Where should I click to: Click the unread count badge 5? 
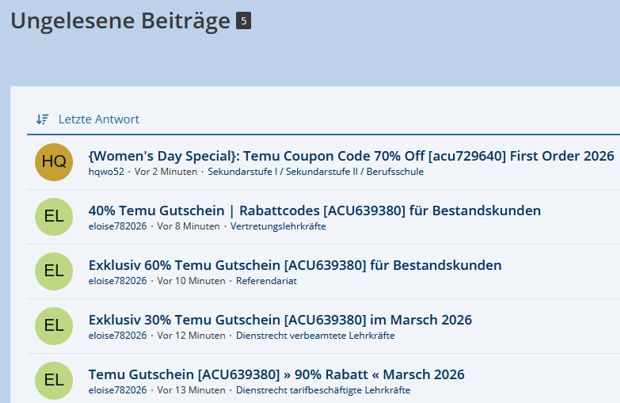pyautogui.click(x=243, y=21)
